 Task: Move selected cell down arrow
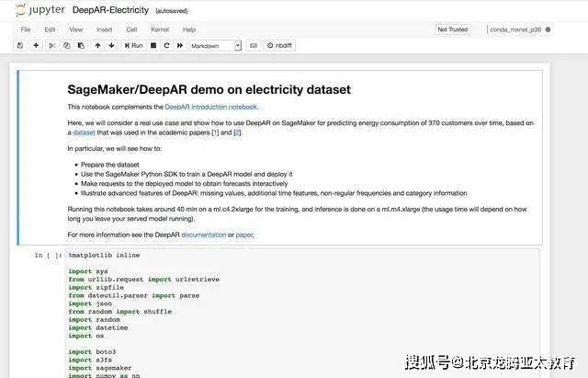pyautogui.click(x=112, y=45)
